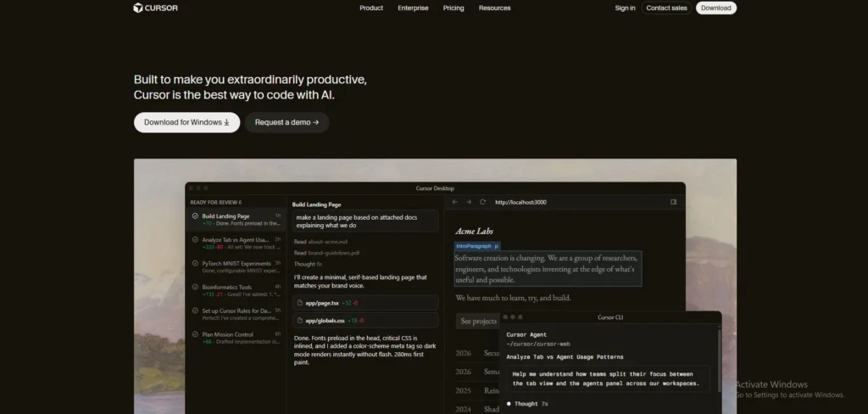Toggle the sidebar panel icon beside URL bar
Viewport: 868px width, 414px height.
click(674, 202)
